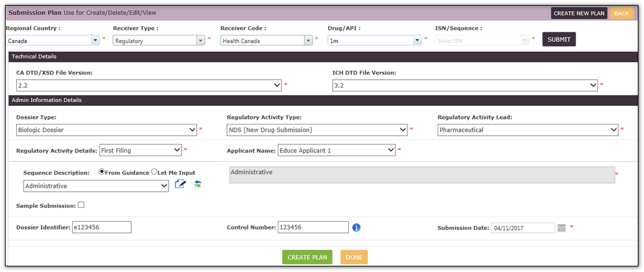Click the blue info icon beside Control Number
The image size is (644, 272).
(x=357, y=228)
